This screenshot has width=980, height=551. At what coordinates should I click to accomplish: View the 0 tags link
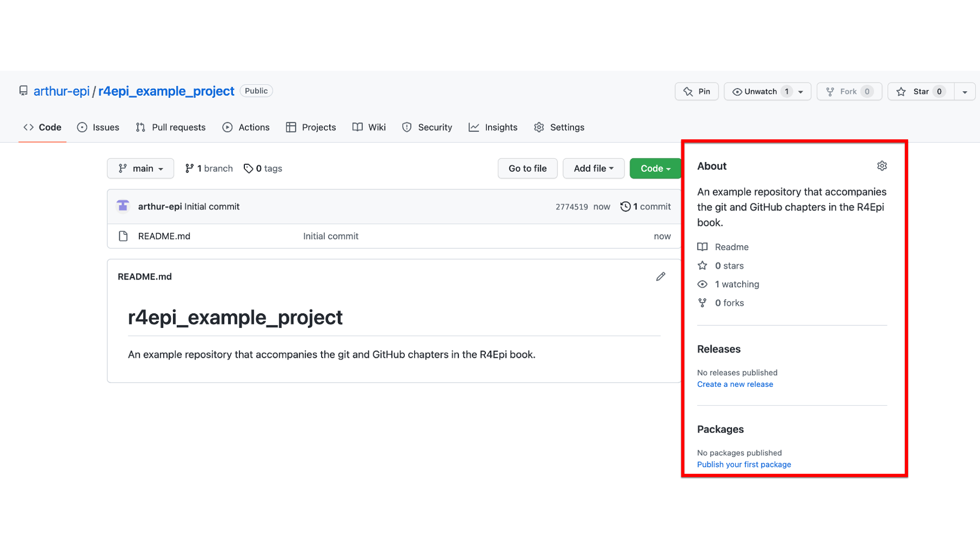tap(263, 169)
